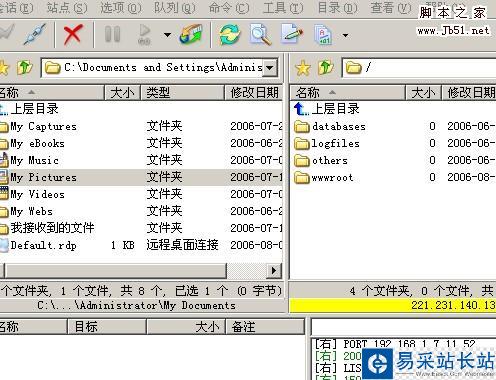Viewport: 496px width, 380px height.
Task: Click the globe transfer toolbar icon
Action: pos(191,34)
